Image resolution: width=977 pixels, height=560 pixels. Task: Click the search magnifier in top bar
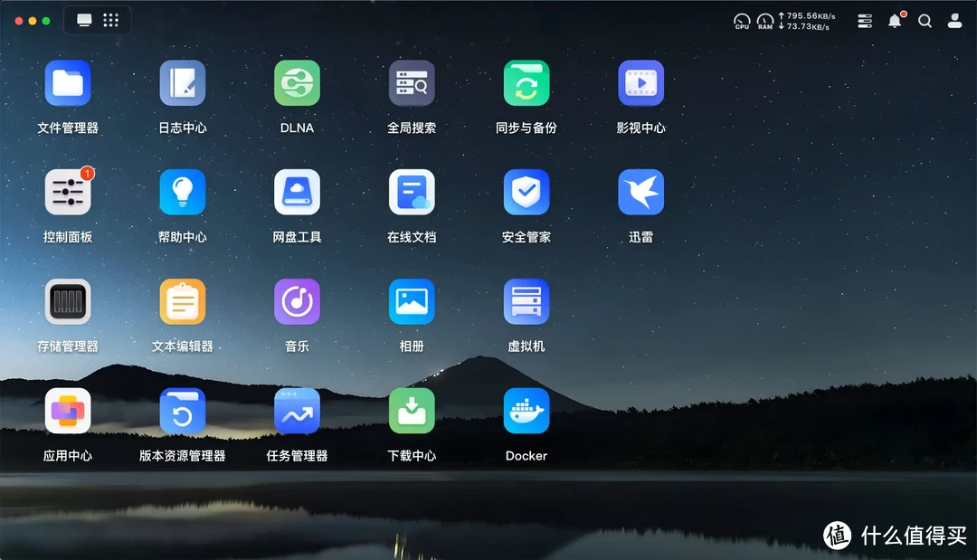925,21
